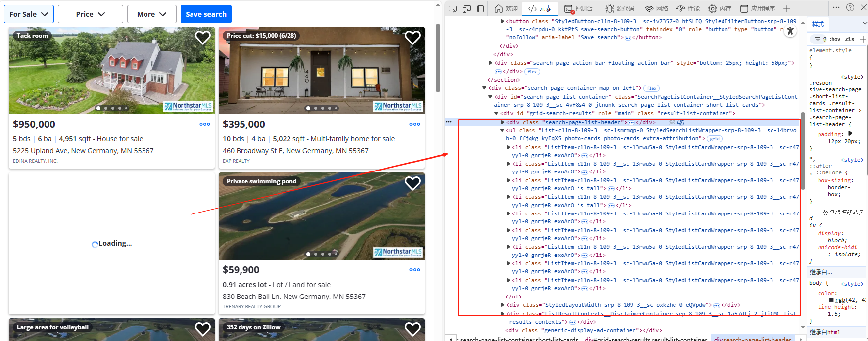The height and width of the screenshot is (341, 868).
Task: Click the Save search button
Action: coord(206,14)
